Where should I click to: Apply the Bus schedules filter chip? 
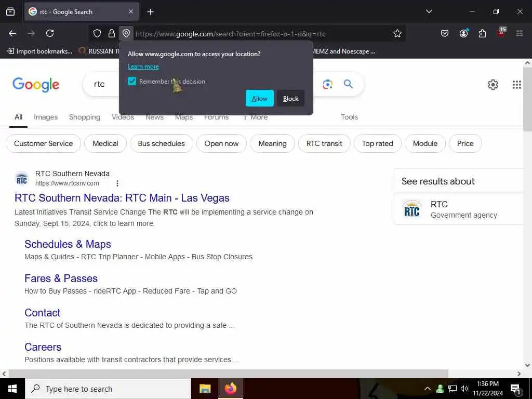(162, 143)
